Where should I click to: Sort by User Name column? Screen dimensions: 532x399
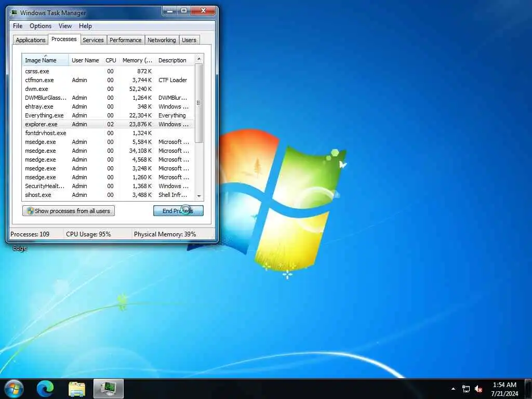[86, 60]
